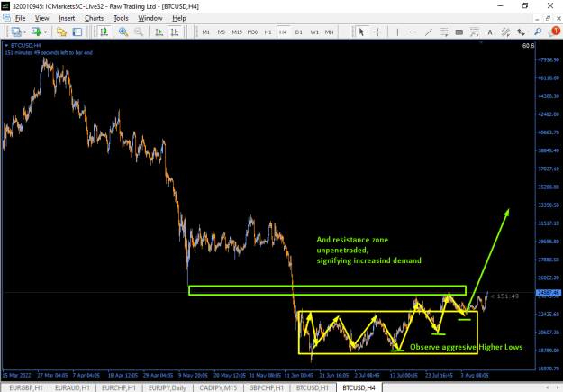Image resolution: width=563 pixels, height=392 pixels.
Task: Switch to the EURGBP,H1 chart tab
Action: (26, 387)
